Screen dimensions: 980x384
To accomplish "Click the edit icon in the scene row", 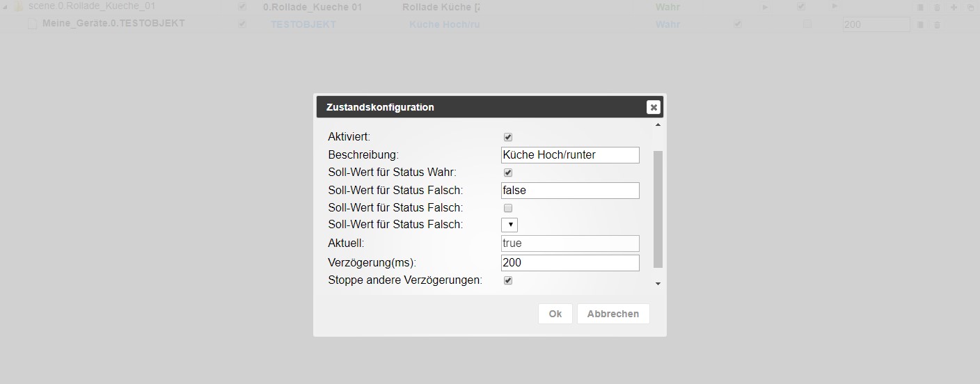I will tap(920, 7).
